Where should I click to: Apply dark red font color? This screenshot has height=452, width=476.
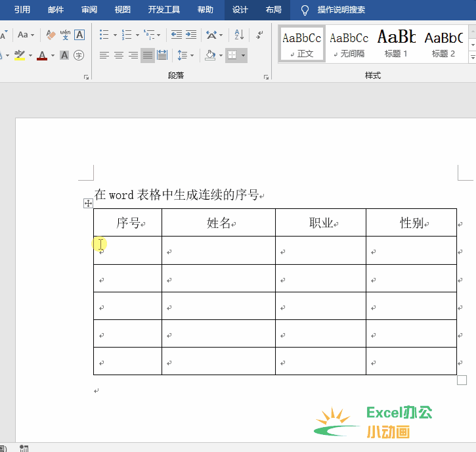coord(42,55)
